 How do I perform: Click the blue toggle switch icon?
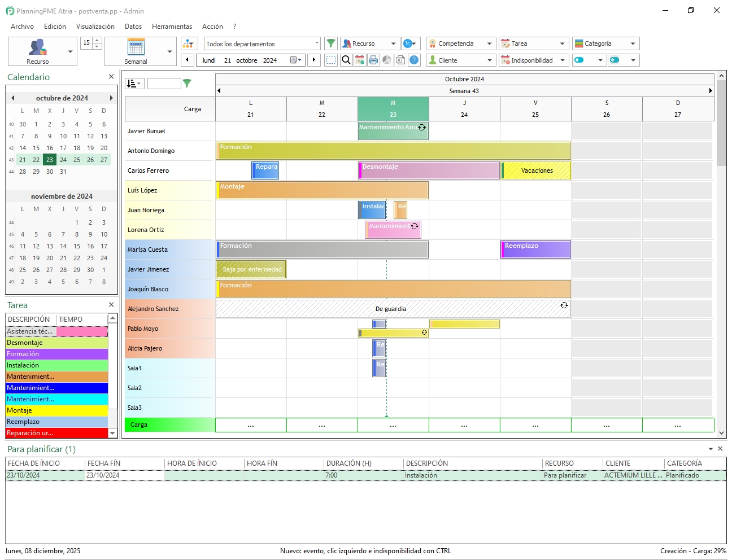579,60
